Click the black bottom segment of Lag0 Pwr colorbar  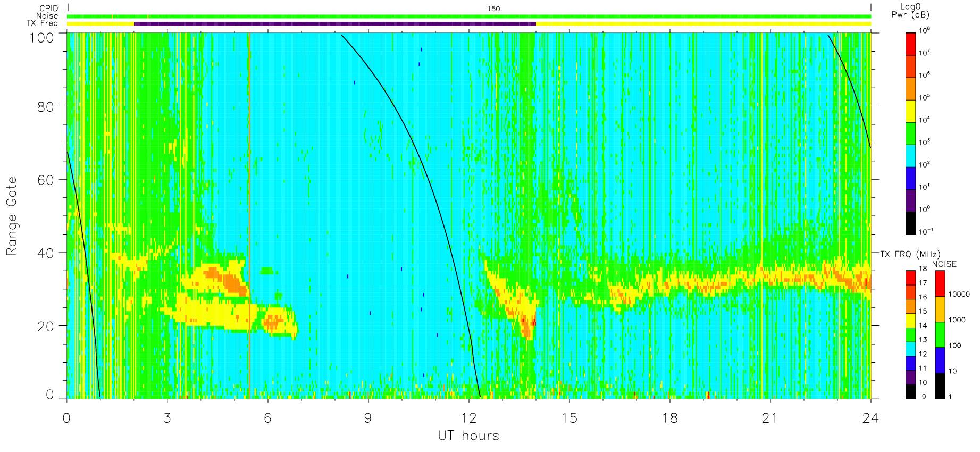tap(910, 223)
